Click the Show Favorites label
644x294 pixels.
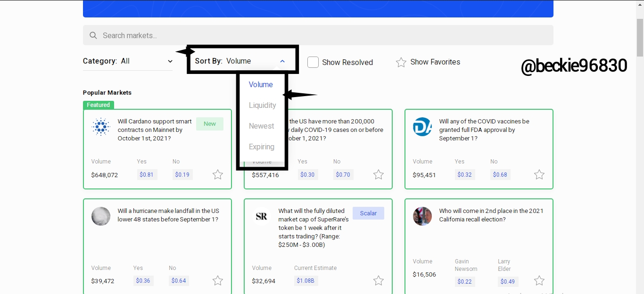pos(435,62)
